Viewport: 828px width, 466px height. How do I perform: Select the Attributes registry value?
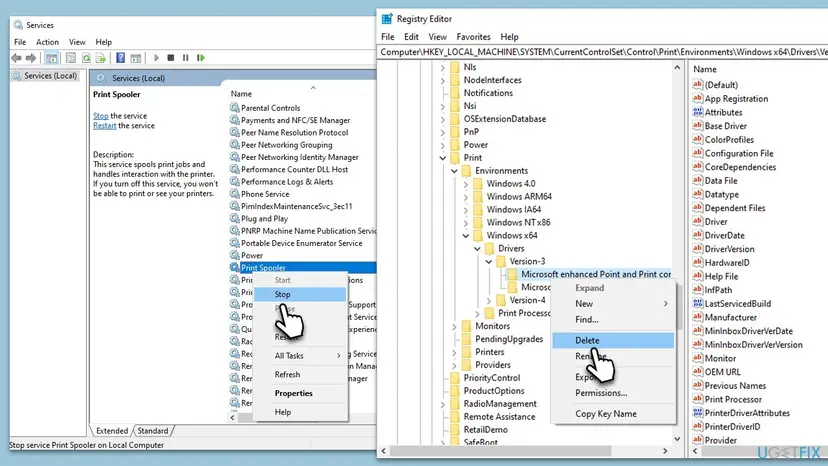pyautogui.click(x=723, y=112)
